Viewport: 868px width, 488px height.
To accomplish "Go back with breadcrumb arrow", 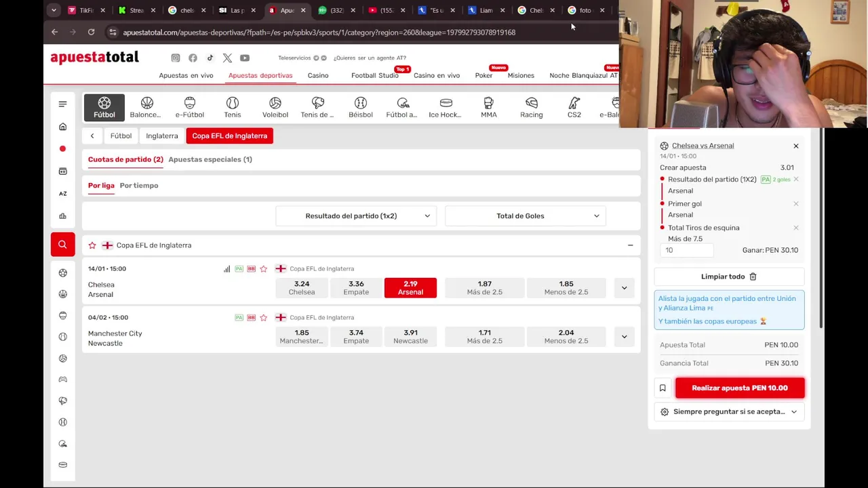I will click(92, 136).
